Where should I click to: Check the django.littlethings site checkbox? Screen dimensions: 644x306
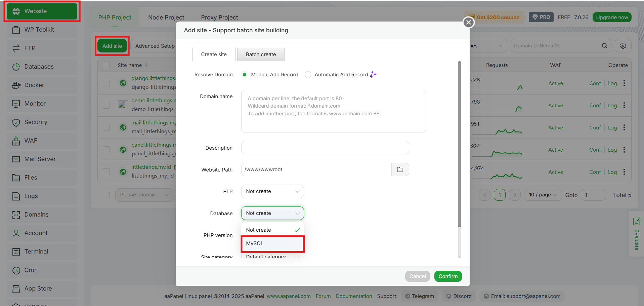(106, 83)
